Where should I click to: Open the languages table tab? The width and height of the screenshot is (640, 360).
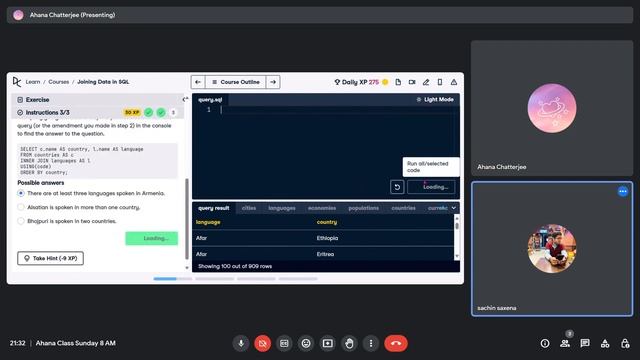pos(282,208)
